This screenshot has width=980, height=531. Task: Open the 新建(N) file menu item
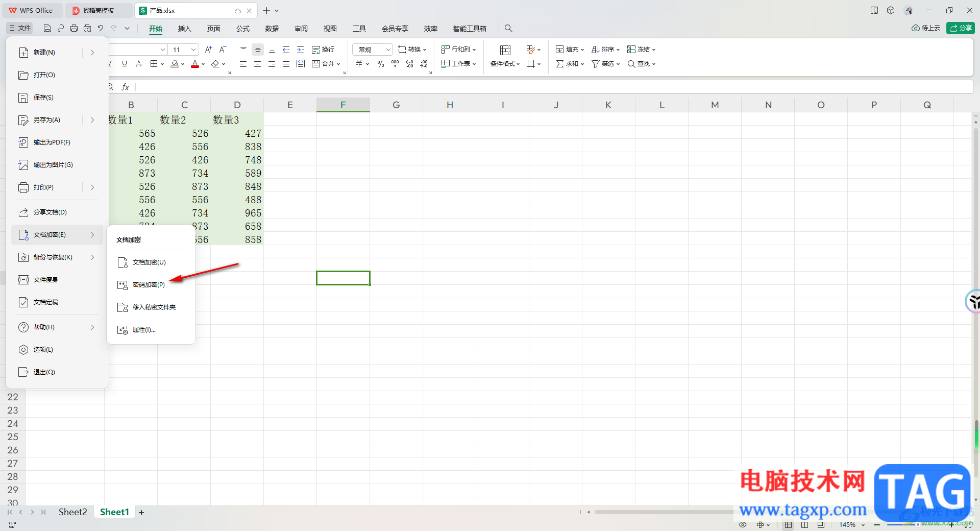pos(44,53)
